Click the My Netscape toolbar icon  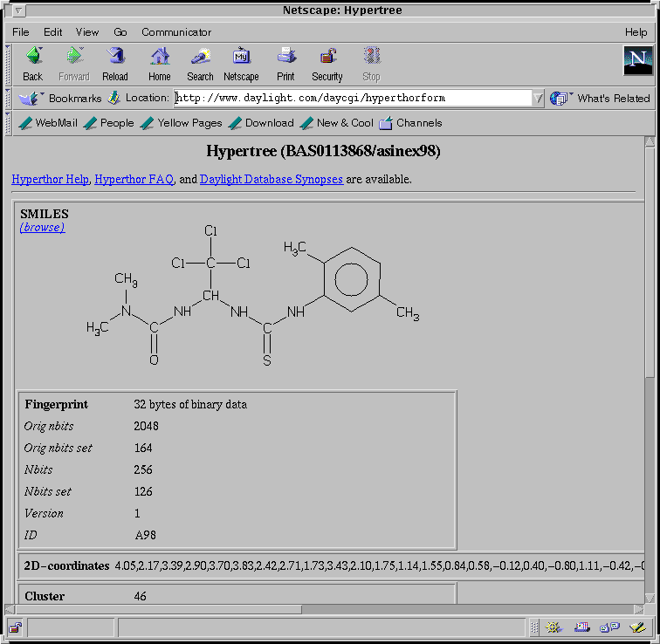[x=241, y=64]
